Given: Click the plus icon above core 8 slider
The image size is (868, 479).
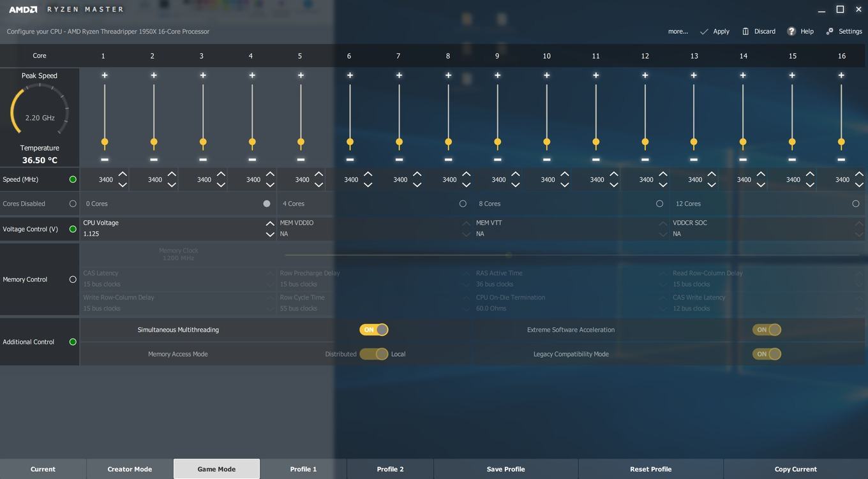Looking at the screenshot, I should click(448, 75).
